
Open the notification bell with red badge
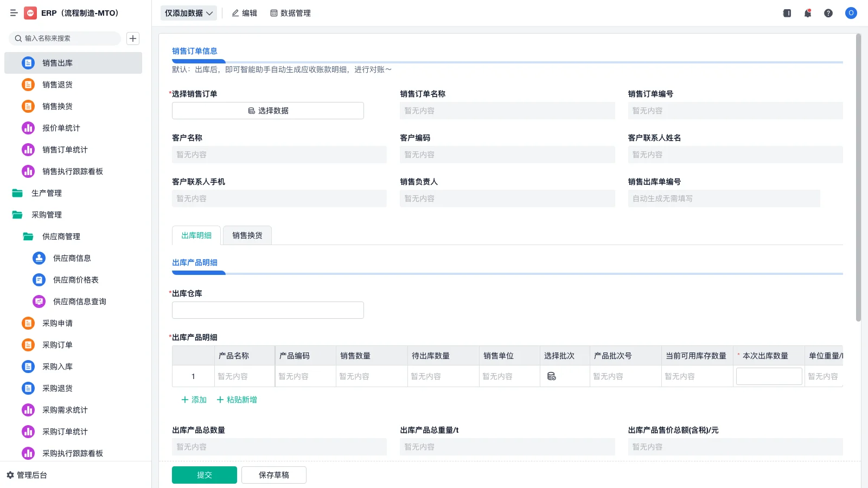(x=807, y=13)
